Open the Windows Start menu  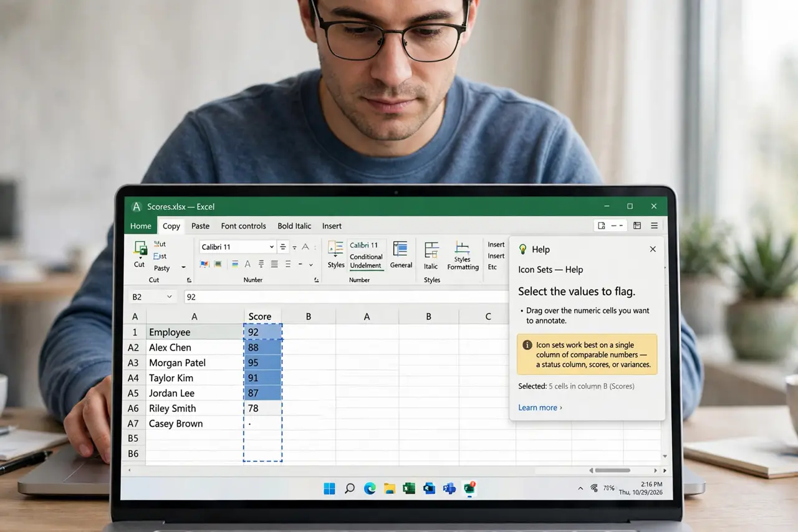pos(329,489)
